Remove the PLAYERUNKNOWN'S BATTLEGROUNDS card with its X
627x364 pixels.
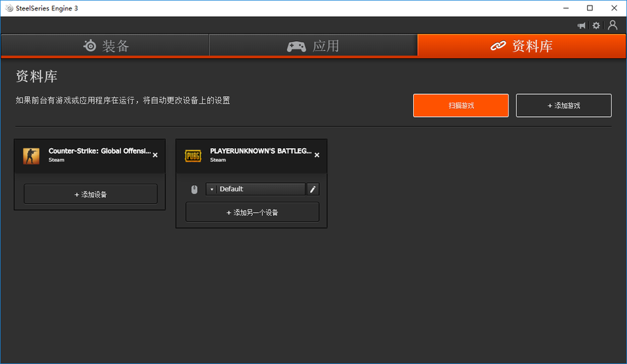(317, 155)
